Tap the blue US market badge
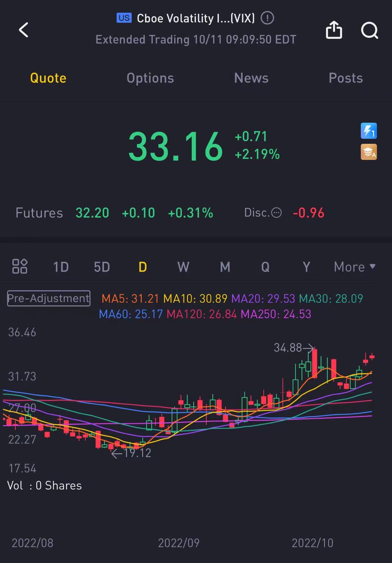 124,18
